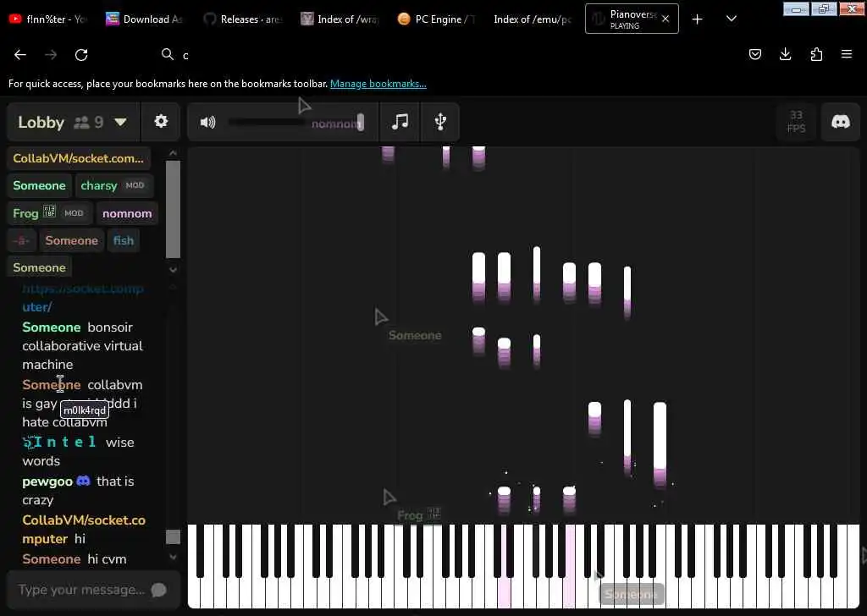Switch to the Download tab
The image size is (867, 616).
144,19
